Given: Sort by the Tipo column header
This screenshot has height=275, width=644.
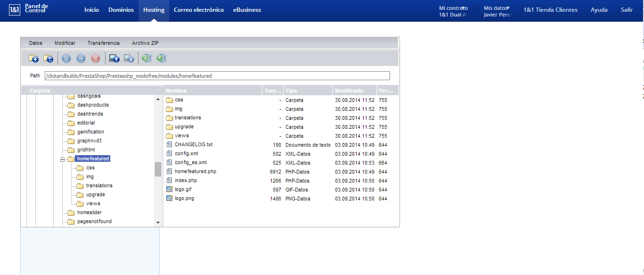Looking at the screenshot, I should pos(308,91).
